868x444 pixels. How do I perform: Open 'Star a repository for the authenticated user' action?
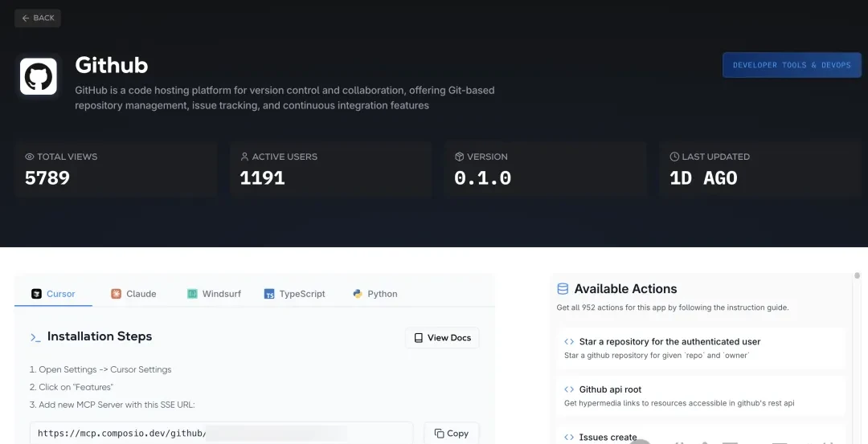click(701, 348)
